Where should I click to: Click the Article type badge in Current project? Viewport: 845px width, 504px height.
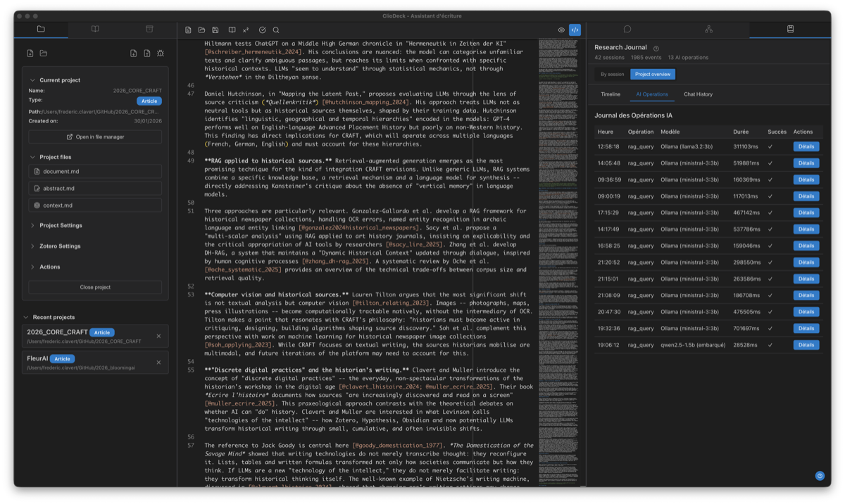pyautogui.click(x=149, y=101)
